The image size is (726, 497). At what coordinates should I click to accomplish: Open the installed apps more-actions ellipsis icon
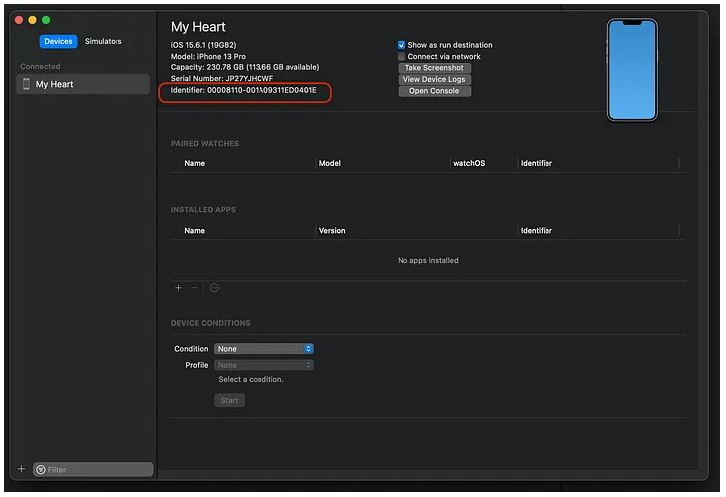214,288
